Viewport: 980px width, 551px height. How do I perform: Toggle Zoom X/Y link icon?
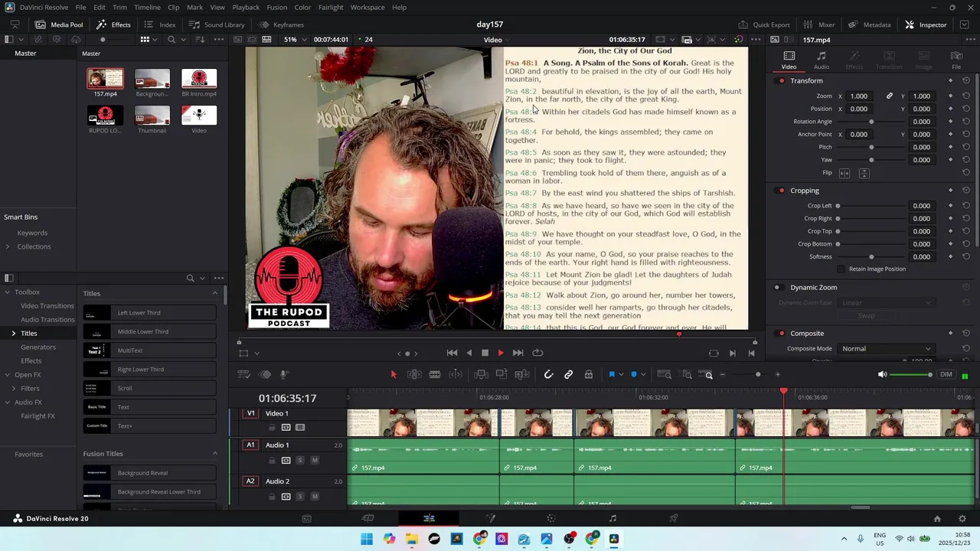(x=890, y=96)
